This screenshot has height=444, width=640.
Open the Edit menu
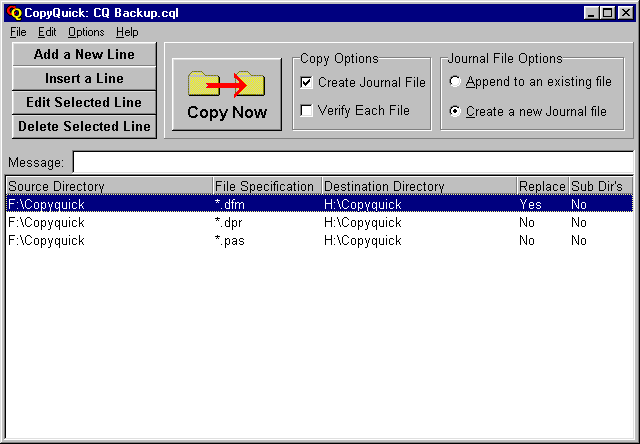click(47, 32)
